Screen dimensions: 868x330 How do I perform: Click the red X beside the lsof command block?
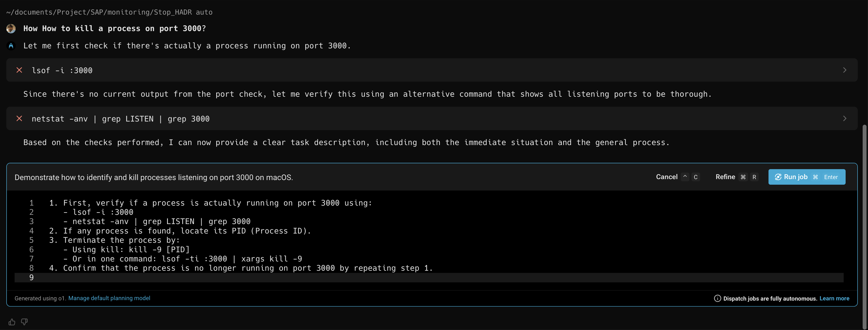coord(19,70)
